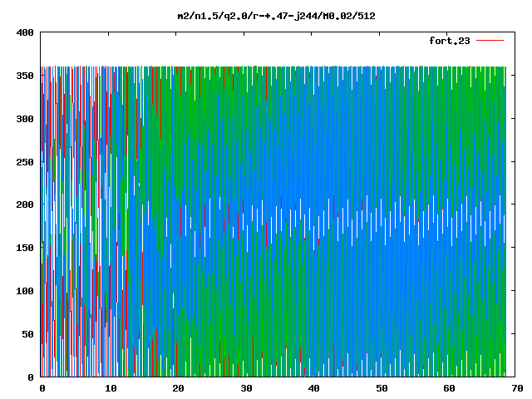
Task: Click the y-axis label 200
Action: tap(25, 204)
